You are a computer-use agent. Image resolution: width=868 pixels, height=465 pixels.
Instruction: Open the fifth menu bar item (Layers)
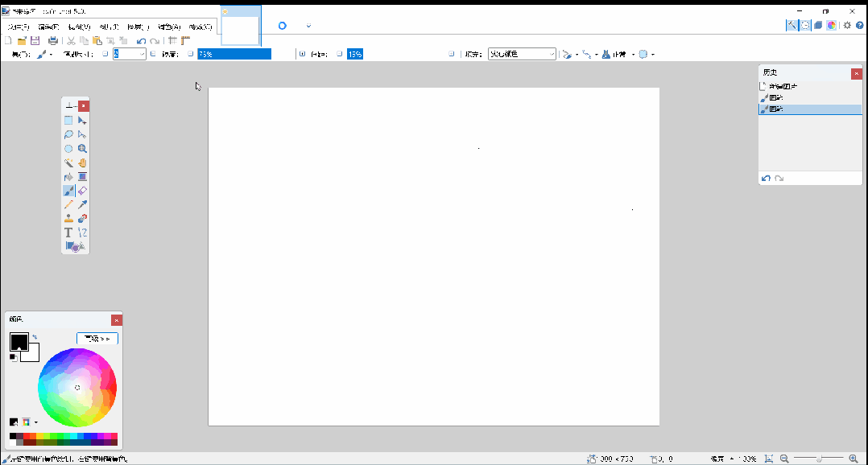[138, 27]
